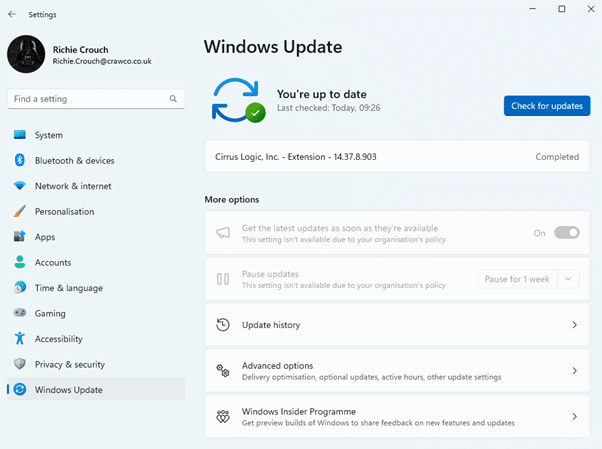
Task: Open Apps settings page
Action: click(x=96, y=237)
